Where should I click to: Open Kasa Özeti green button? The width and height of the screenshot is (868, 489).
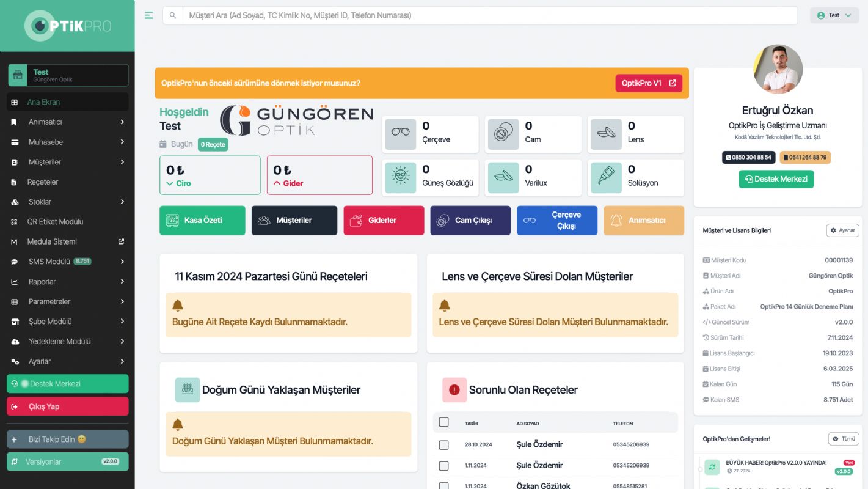coord(202,220)
